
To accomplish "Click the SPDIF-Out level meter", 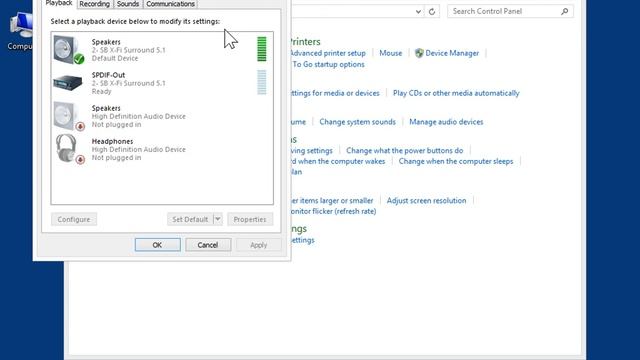I will (262, 82).
